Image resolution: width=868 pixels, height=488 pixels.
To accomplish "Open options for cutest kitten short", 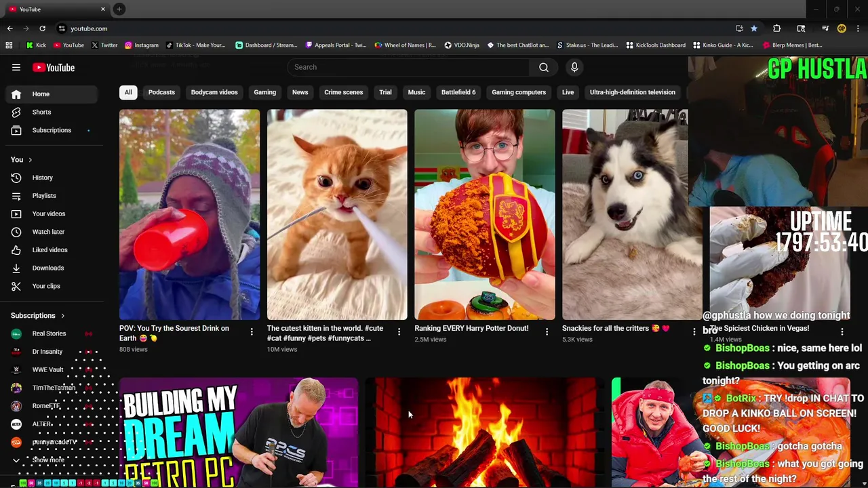I will coord(399,331).
